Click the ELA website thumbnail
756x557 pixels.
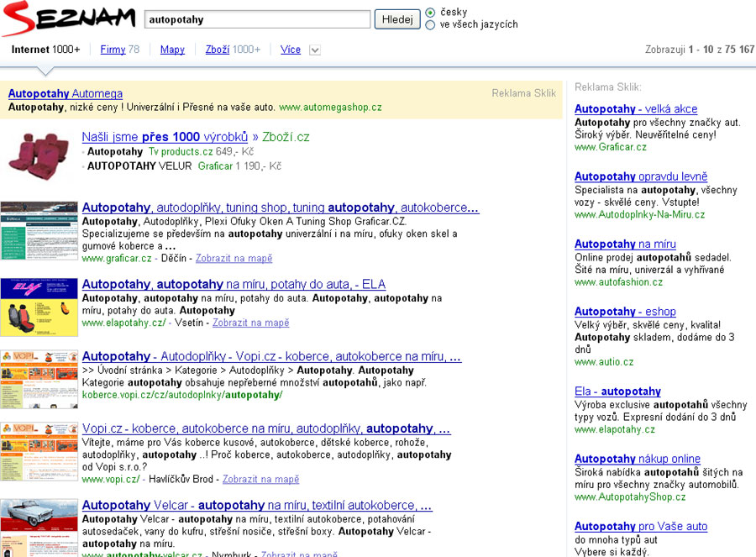coord(39,307)
